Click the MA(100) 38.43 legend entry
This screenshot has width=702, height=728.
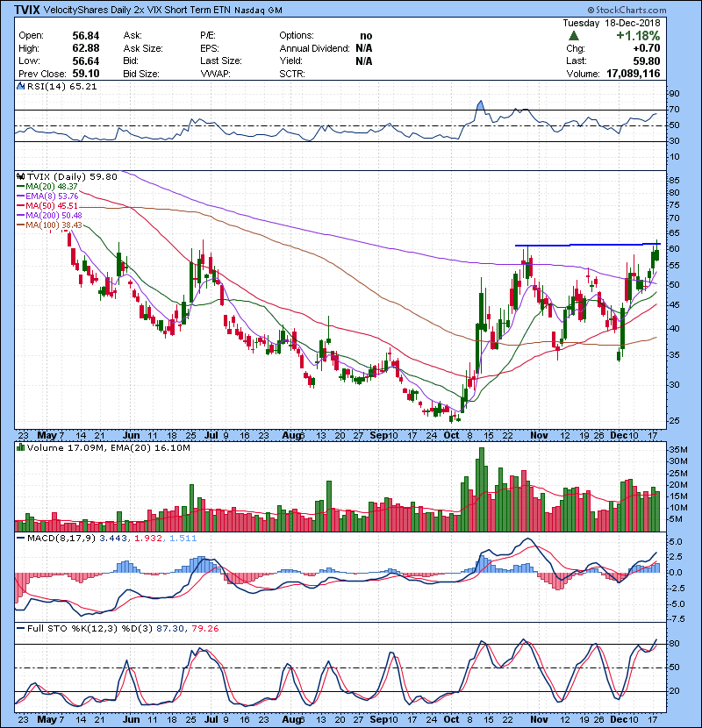click(49, 225)
